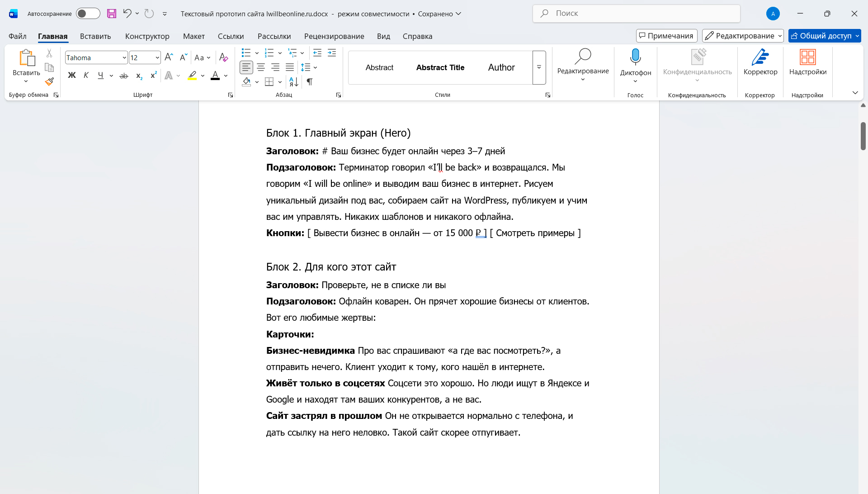This screenshot has width=868, height=494.
Task: Click the Format Painter brush icon
Action: [x=49, y=82]
